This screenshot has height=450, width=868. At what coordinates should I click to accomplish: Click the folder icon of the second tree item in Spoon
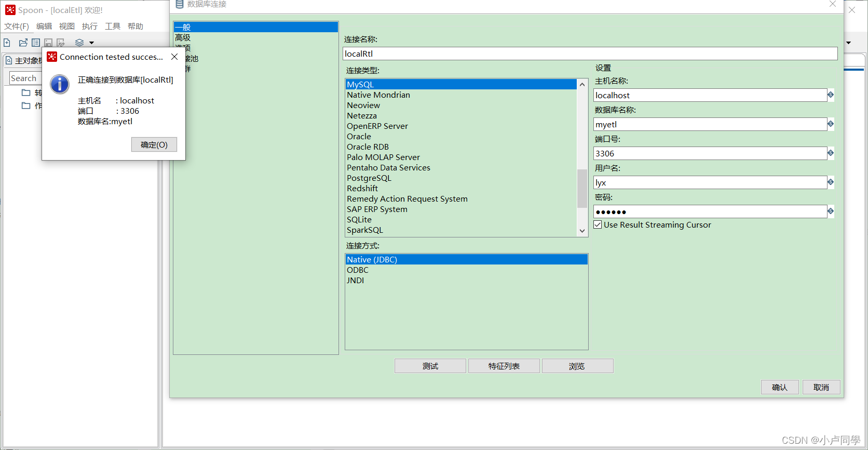point(26,105)
